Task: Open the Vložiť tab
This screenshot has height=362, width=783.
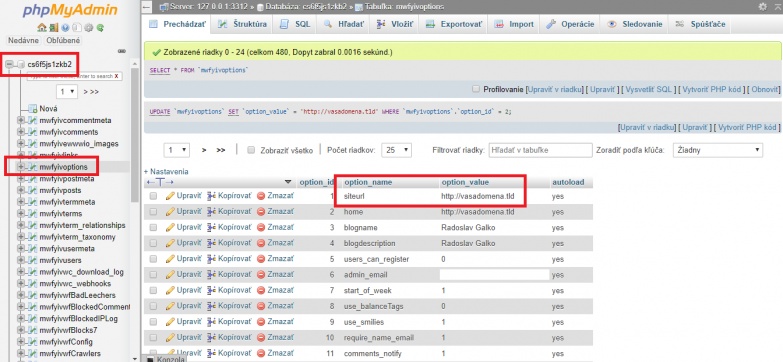Action: (x=395, y=24)
